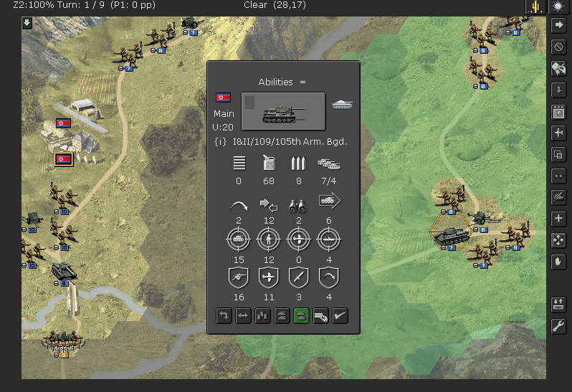Select the yellow-outlined tank on the map

point(450,235)
